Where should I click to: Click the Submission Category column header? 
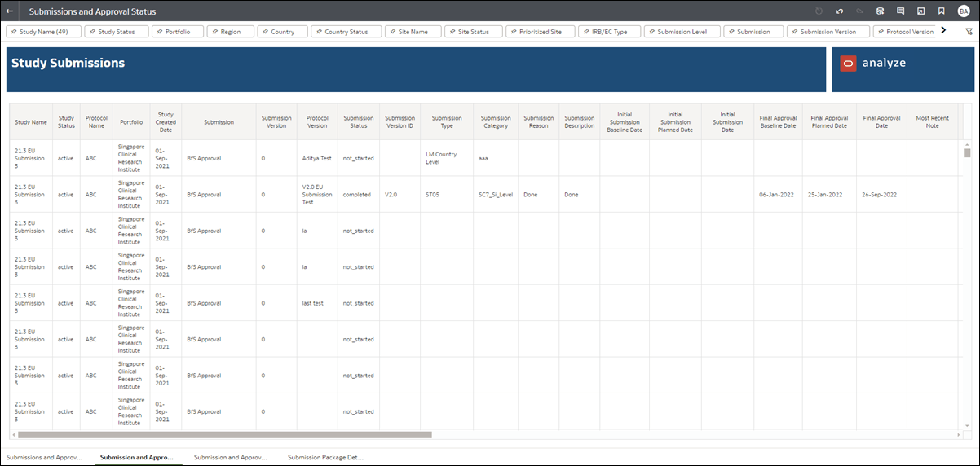(x=496, y=122)
